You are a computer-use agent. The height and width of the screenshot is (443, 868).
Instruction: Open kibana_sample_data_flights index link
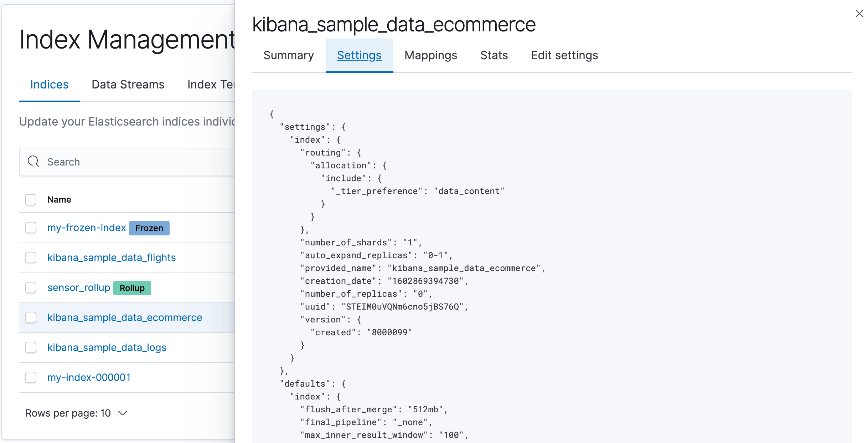pyautogui.click(x=112, y=258)
